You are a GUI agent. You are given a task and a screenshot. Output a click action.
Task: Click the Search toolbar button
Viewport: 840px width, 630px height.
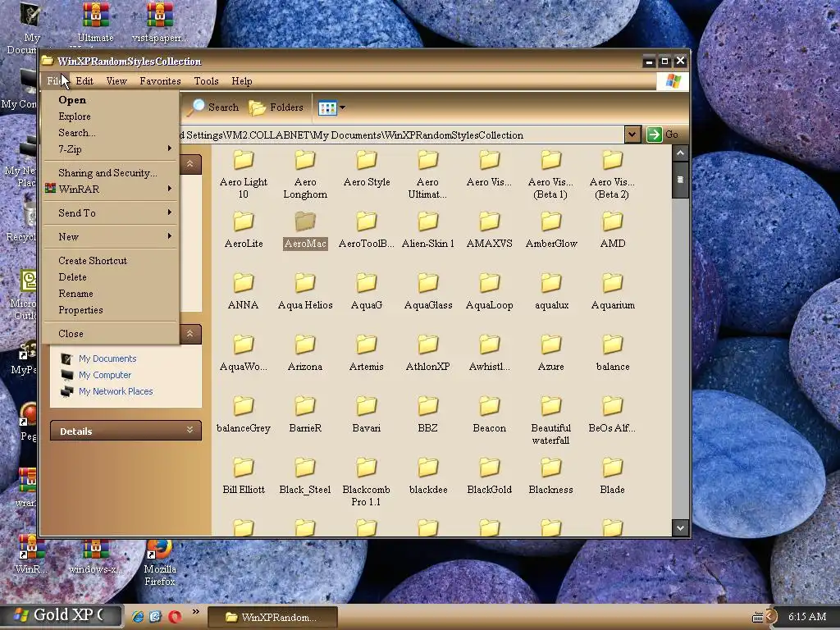213,107
